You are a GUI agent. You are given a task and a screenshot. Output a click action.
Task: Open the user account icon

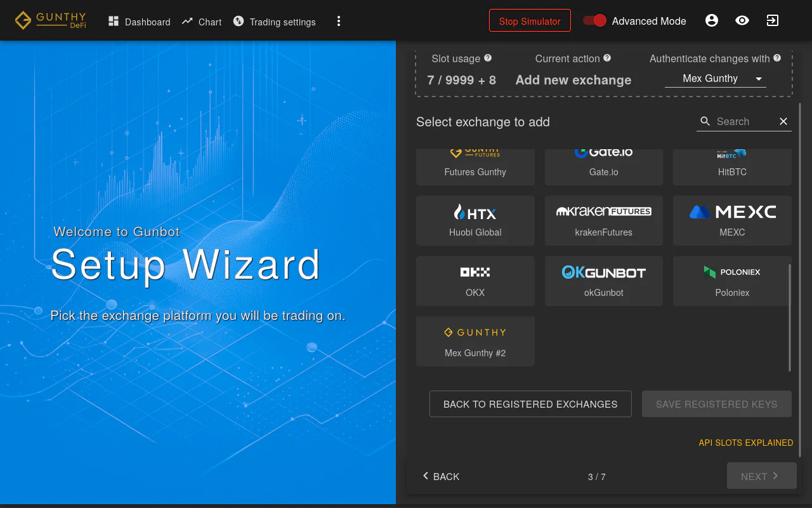(x=712, y=20)
